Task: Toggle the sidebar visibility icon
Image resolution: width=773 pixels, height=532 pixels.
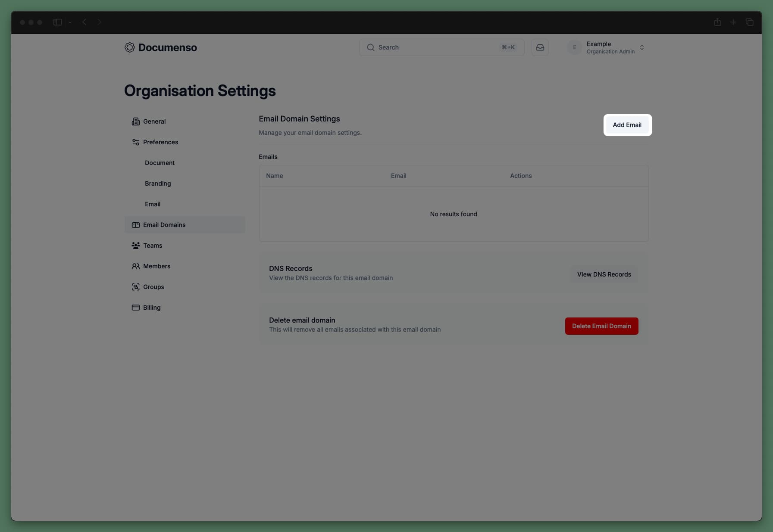Action: pos(57,22)
